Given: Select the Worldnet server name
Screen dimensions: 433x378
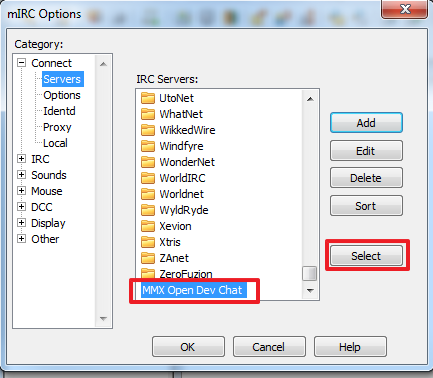Looking at the screenshot, I should (x=182, y=194).
